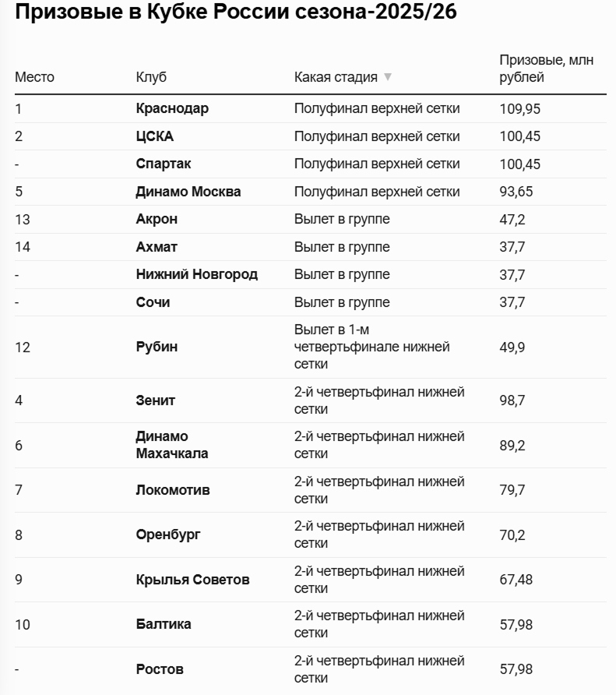Click the page title Призовые в Кубке России
The height and width of the screenshot is (695, 616).
point(235,13)
